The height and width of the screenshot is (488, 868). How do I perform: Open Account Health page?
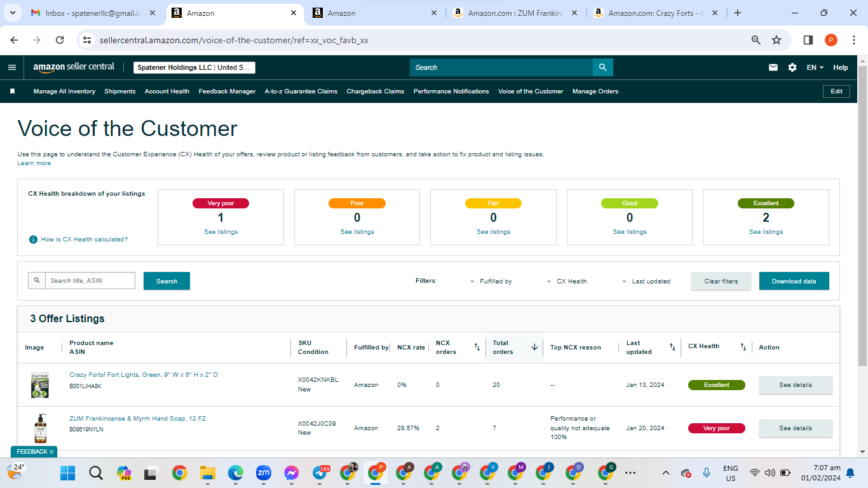(x=167, y=91)
